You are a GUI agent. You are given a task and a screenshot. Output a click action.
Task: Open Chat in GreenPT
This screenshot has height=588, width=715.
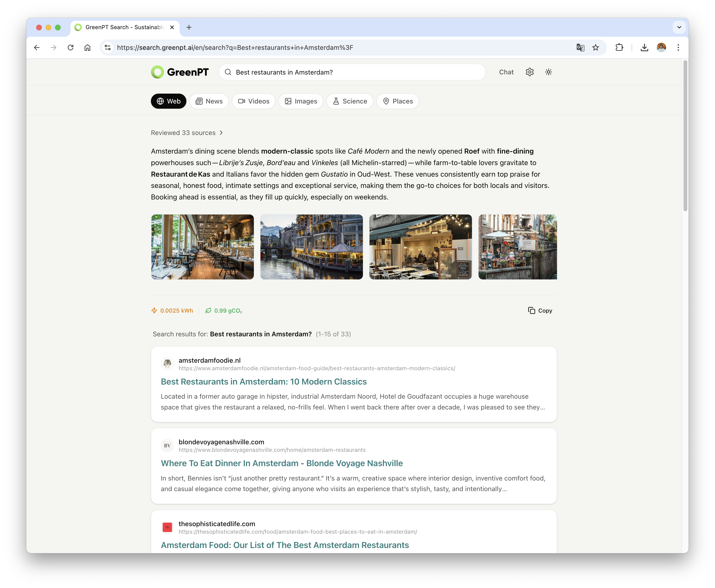[x=506, y=72]
